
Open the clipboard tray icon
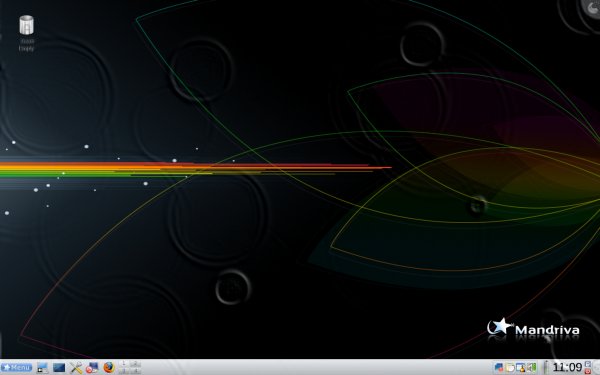tap(510, 368)
